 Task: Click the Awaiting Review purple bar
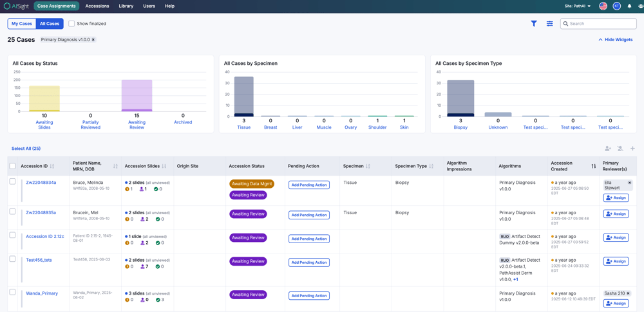tap(137, 96)
